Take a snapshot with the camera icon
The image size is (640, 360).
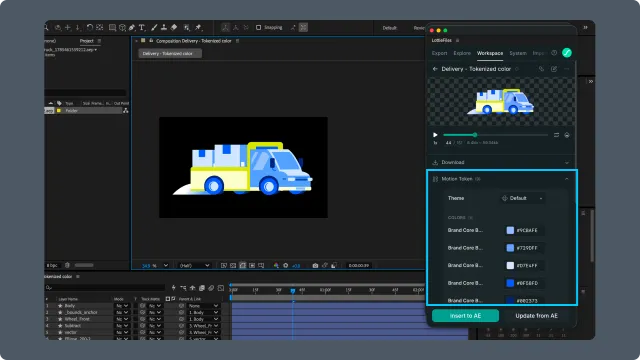click(x=315, y=265)
